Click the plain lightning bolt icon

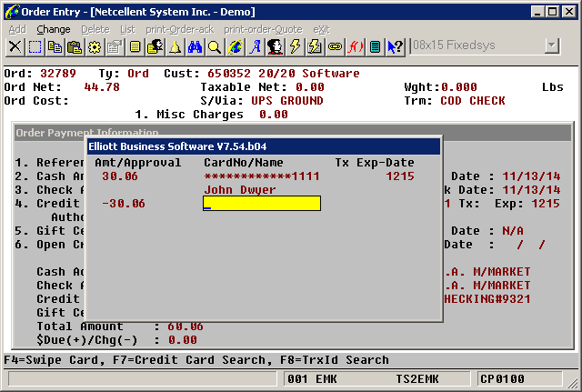[x=295, y=46]
